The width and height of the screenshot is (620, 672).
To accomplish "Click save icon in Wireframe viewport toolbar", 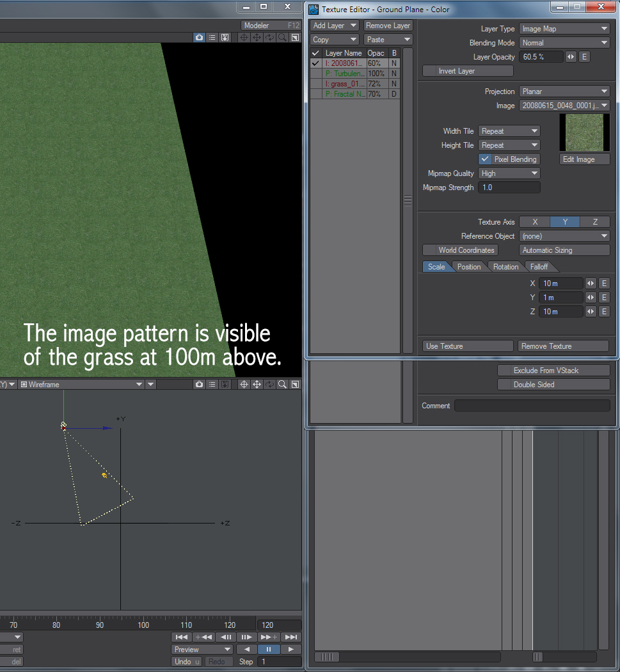I will 225,385.
